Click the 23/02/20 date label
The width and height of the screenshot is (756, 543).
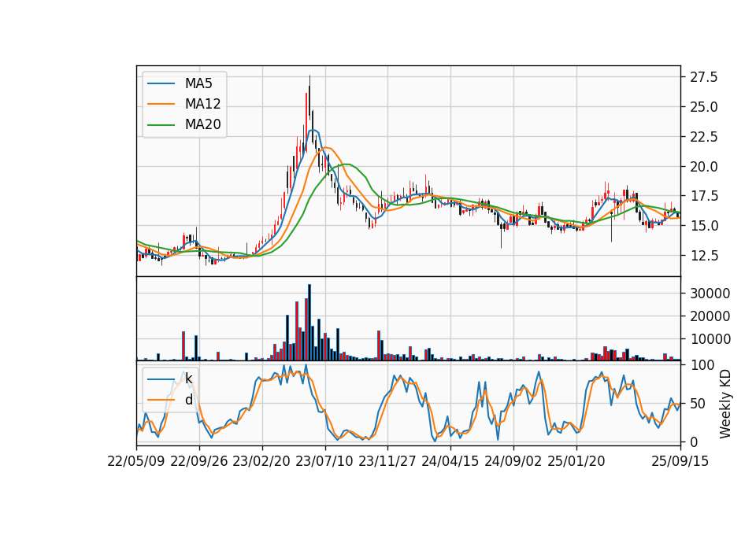[x=261, y=461]
